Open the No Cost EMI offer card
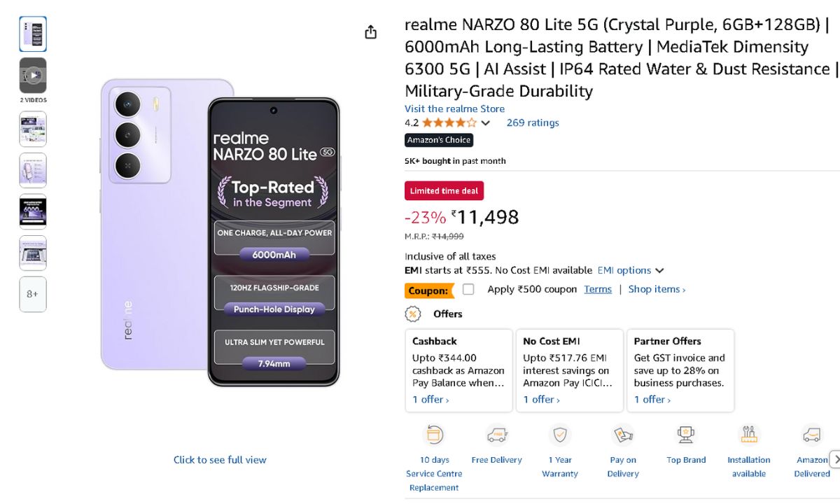This screenshot has width=840, height=504. tap(569, 371)
